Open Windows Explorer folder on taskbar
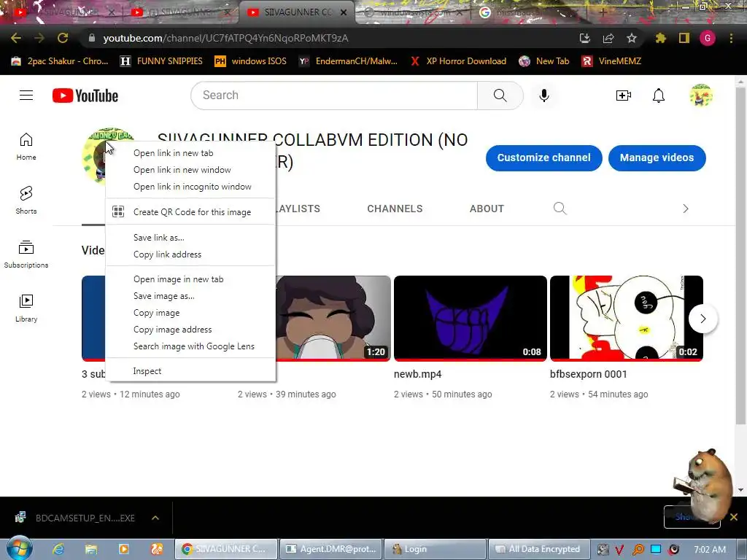Screen dimensions: 747x560 click(x=91, y=549)
